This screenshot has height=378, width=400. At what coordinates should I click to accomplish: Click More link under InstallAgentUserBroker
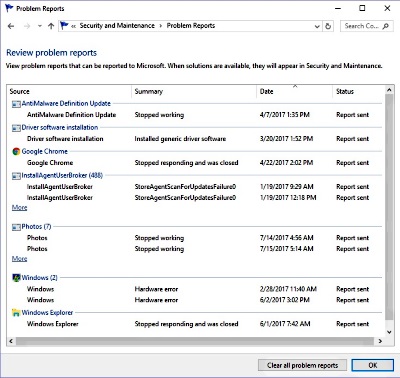[x=19, y=208]
